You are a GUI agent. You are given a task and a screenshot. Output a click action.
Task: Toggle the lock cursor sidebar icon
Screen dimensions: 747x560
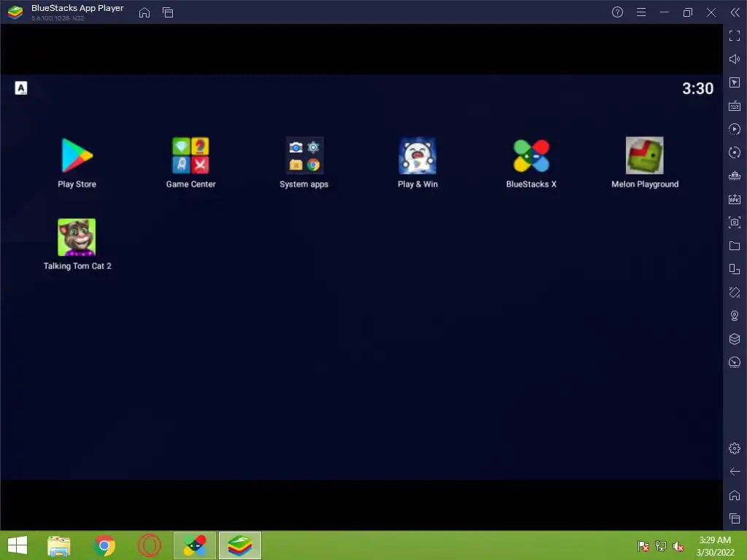point(735,82)
